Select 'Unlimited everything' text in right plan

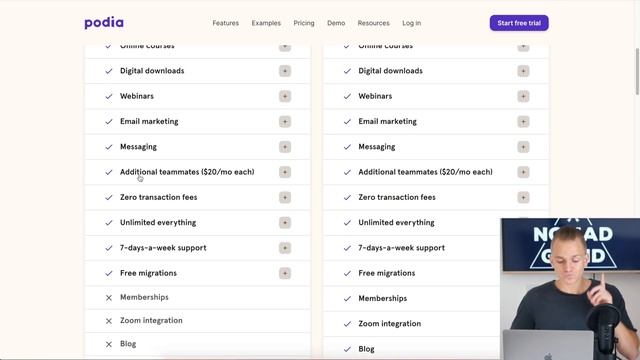click(x=396, y=222)
